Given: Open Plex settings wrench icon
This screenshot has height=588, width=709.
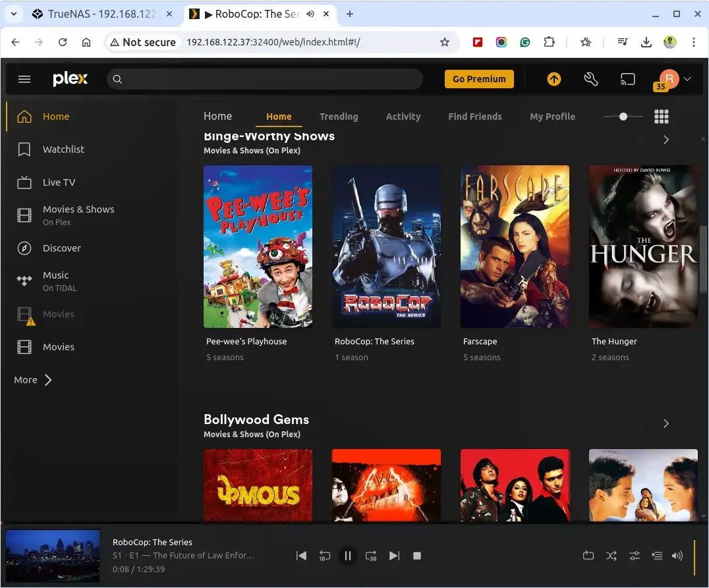Looking at the screenshot, I should pos(590,79).
